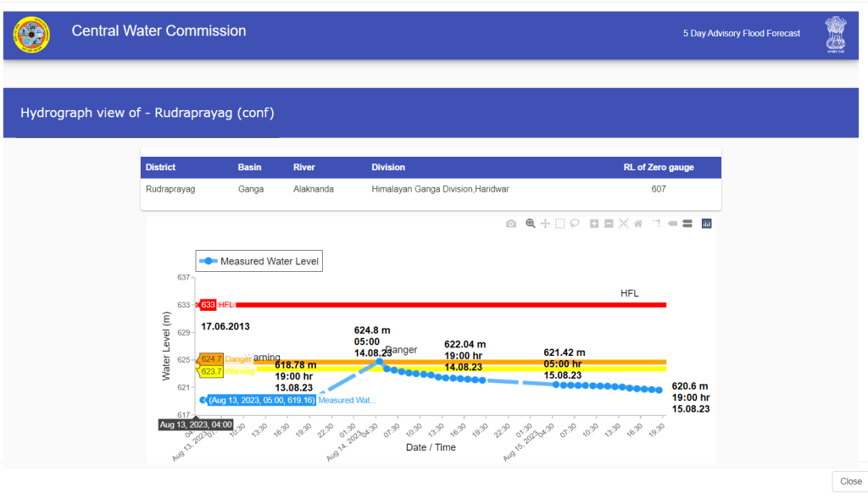
Task: Enable compare data on hover
Action: click(x=687, y=224)
